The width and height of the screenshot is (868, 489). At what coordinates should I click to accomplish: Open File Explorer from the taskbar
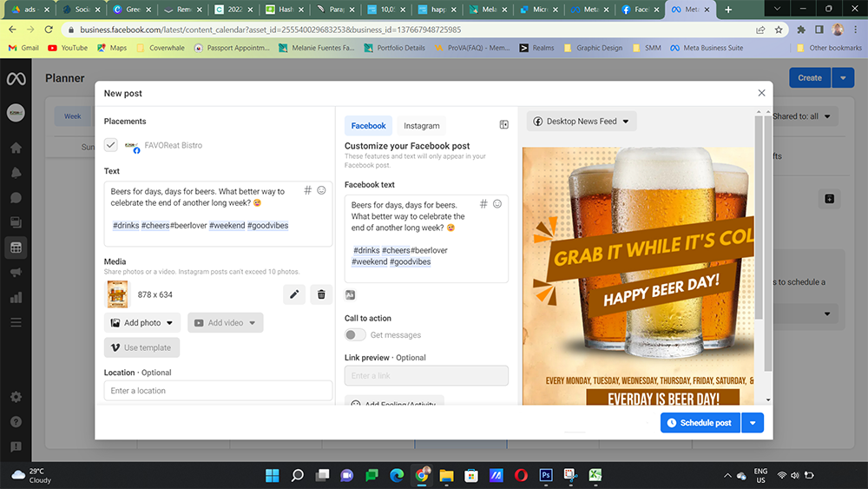pos(447,475)
